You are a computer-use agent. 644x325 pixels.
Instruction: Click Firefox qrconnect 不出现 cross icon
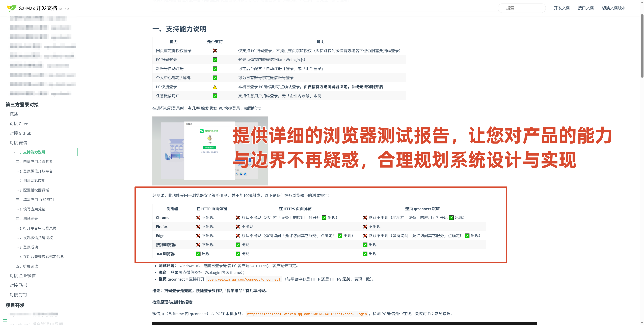point(365,227)
